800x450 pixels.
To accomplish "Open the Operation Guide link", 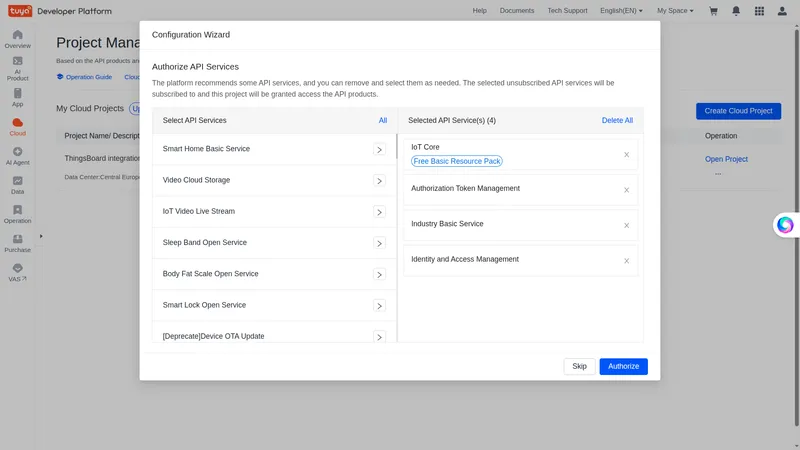I will [x=84, y=77].
